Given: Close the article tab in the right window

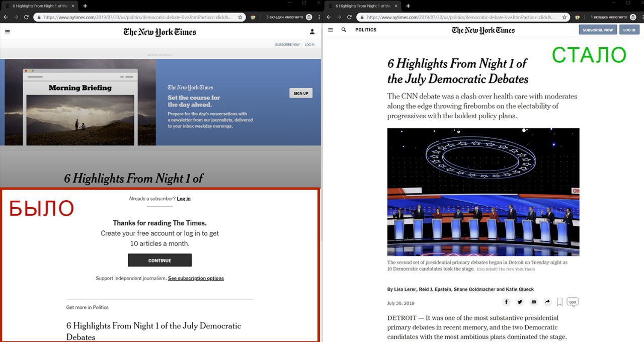Looking at the screenshot, I should point(396,6).
